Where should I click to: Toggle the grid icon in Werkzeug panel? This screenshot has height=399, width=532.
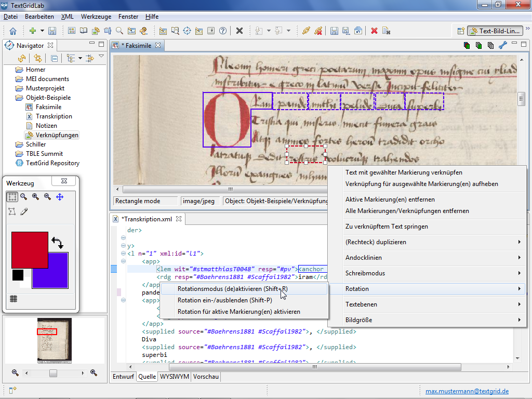pos(14,299)
